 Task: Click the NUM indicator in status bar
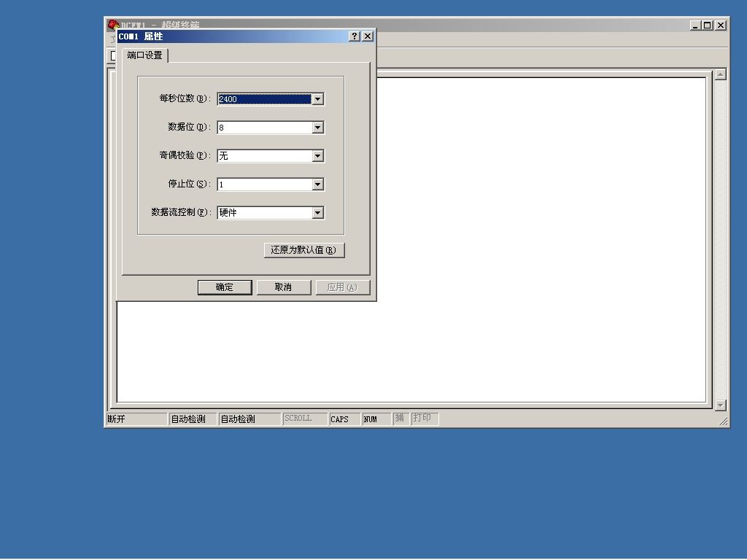tap(376, 419)
